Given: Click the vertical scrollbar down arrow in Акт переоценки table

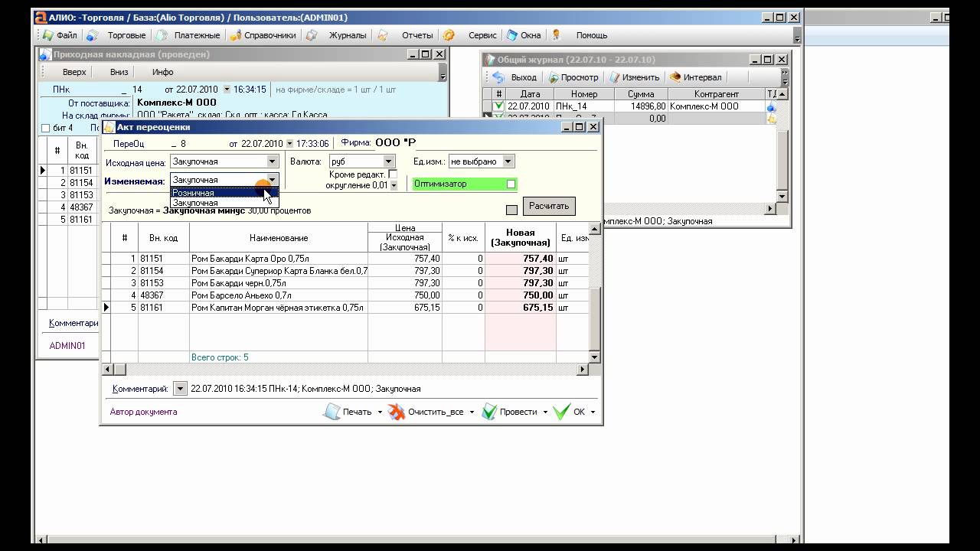Looking at the screenshot, I should (594, 357).
